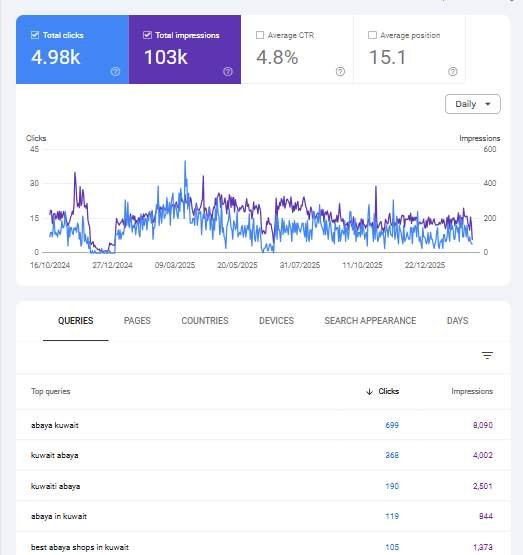Uncheck the Total clicks checkbox
Viewport: 523px width, 555px height.
pyautogui.click(x=35, y=35)
